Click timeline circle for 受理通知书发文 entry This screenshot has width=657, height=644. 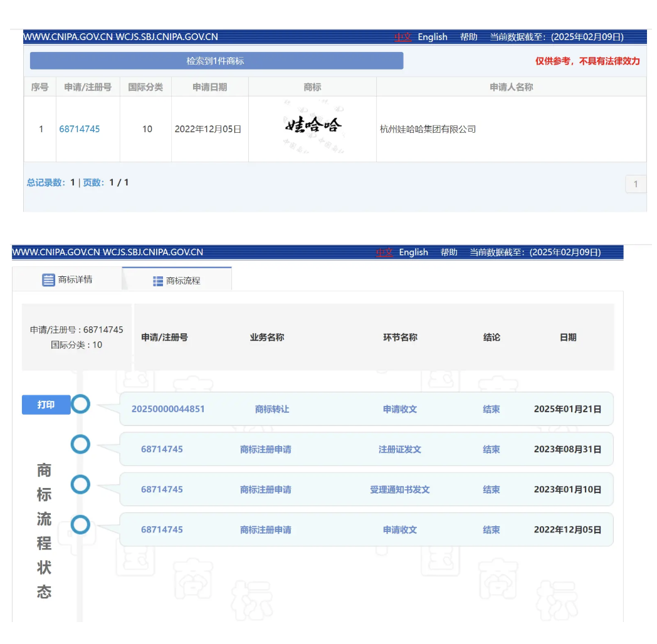click(x=80, y=485)
